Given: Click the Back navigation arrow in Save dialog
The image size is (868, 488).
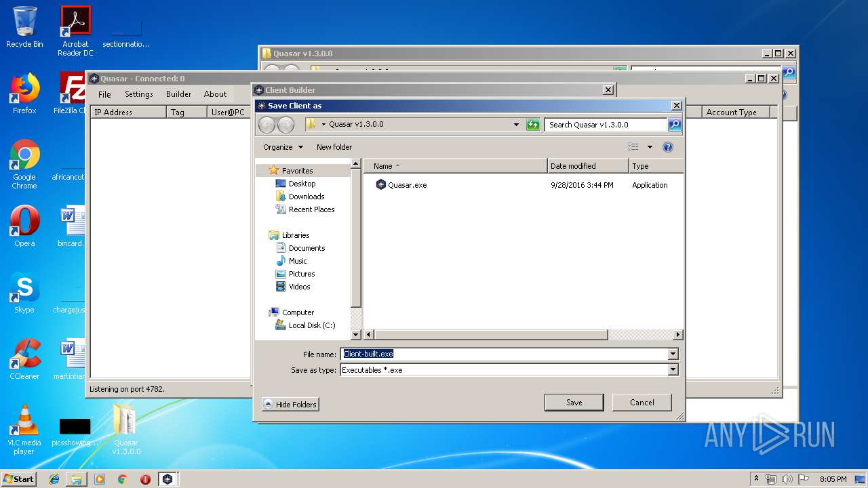Looking at the screenshot, I should [267, 125].
